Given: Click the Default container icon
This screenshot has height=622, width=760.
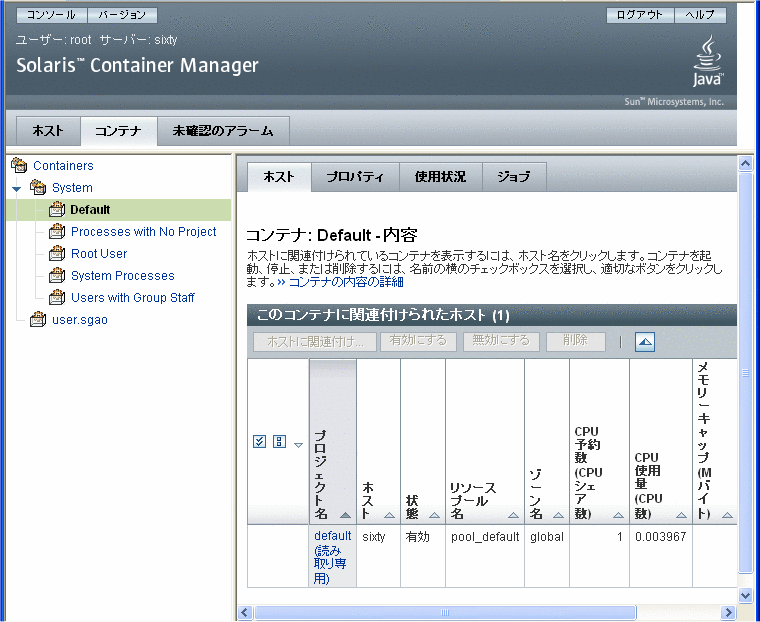Looking at the screenshot, I should (x=57, y=209).
